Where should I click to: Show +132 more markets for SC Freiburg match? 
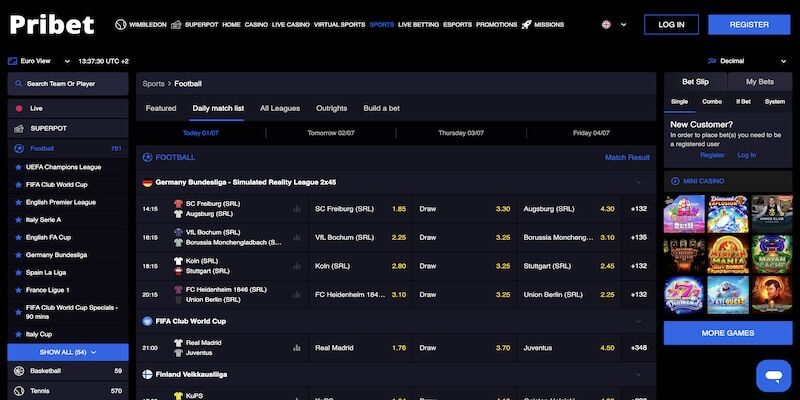(638, 209)
